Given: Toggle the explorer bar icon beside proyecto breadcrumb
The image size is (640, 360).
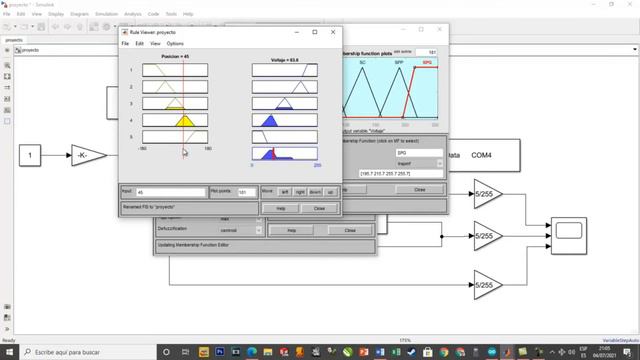Looking at the screenshot, I should click(x=7, y=50).
